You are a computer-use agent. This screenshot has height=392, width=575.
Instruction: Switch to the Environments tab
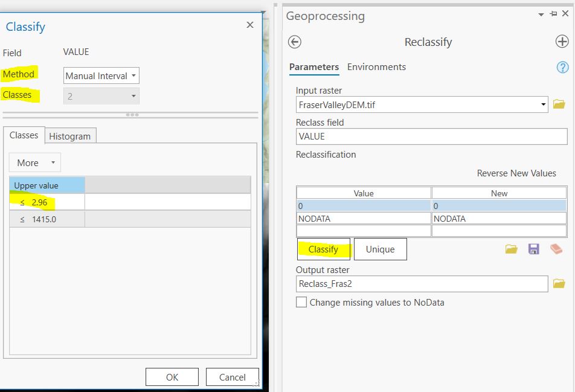pyautogui.click(x=376, y=67)
